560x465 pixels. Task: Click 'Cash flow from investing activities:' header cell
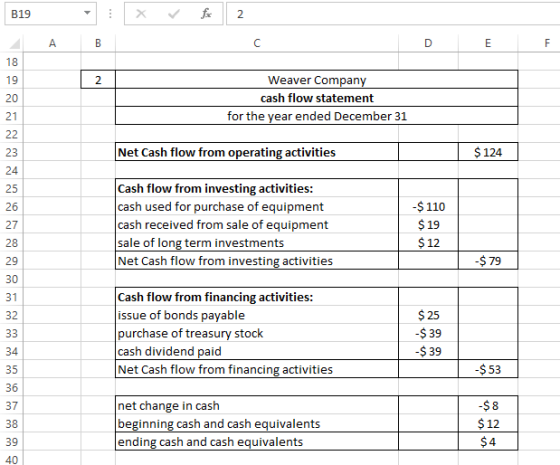257,188
